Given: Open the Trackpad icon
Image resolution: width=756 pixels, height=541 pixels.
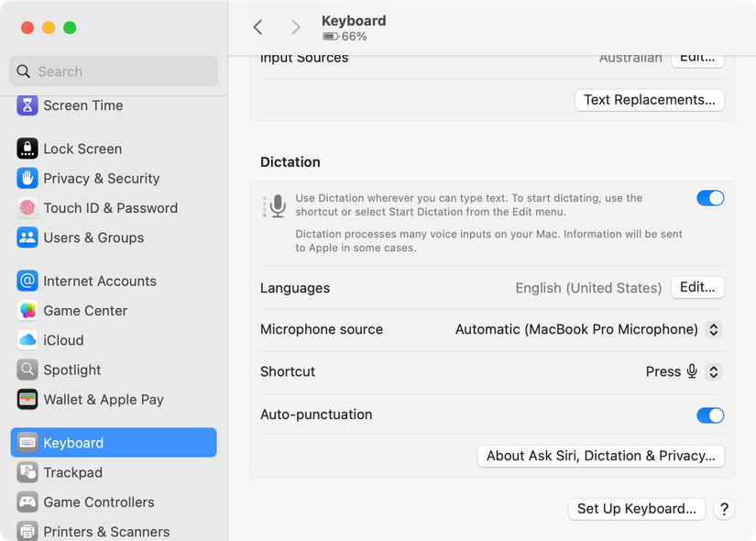Looking at the screenshot, I should [27, 472].
